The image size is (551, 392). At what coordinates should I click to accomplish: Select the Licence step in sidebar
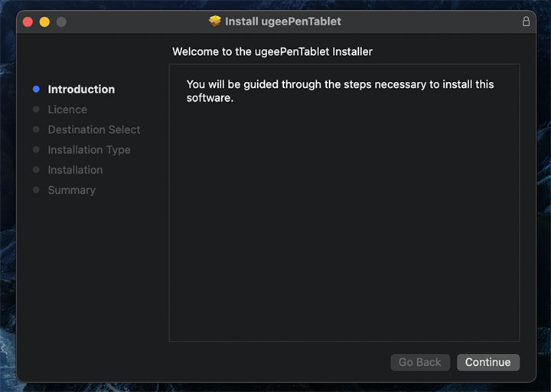tap(67, 109)
